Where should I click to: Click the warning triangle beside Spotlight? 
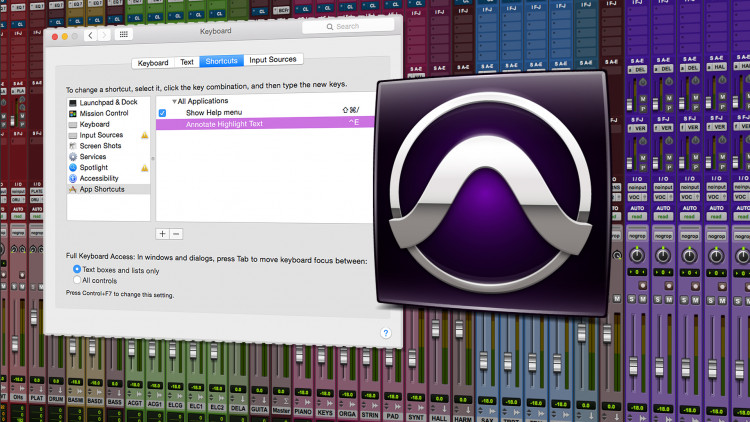144,168
